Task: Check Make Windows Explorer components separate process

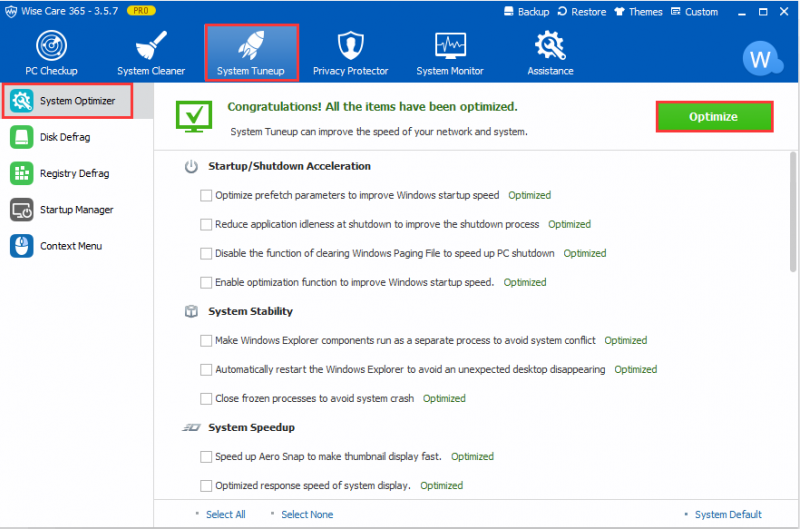Action: click(x=206, y=341)
